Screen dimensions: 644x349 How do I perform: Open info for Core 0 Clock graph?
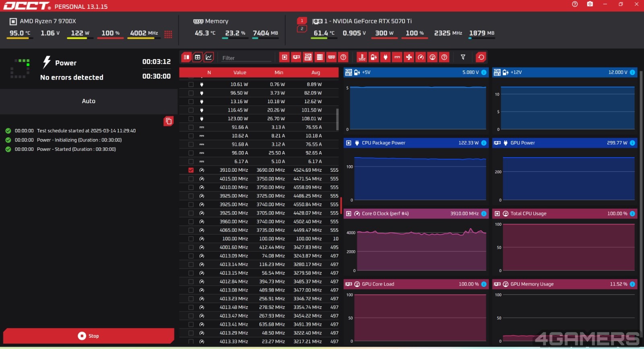[484, 214]
